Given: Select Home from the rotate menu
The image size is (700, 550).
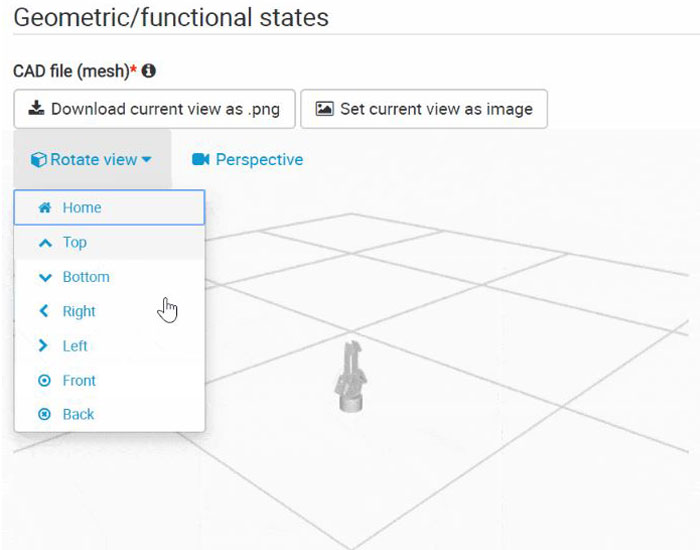Looking at the screenshot, I should tap(82, 208).
